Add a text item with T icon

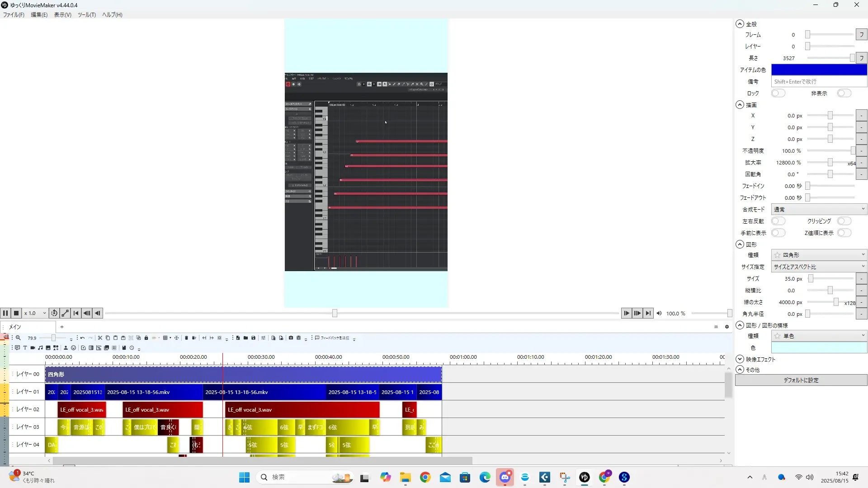25,347
